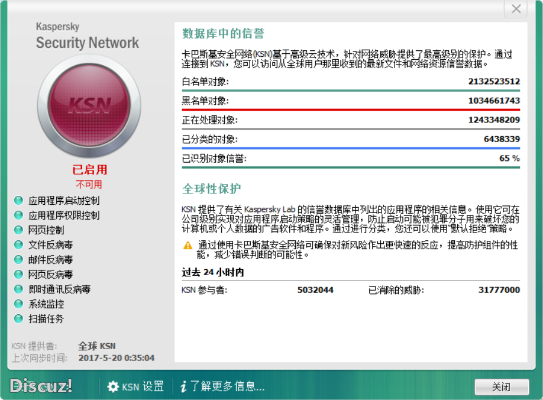Image resolution: width=543 pixels, height=400 pixels.
Task: Select 应用程序启动控制 component label
Action: click(x=64, y=201)
